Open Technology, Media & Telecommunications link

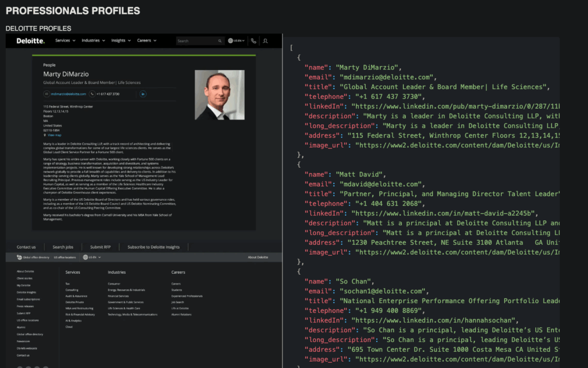click(133, 315)
